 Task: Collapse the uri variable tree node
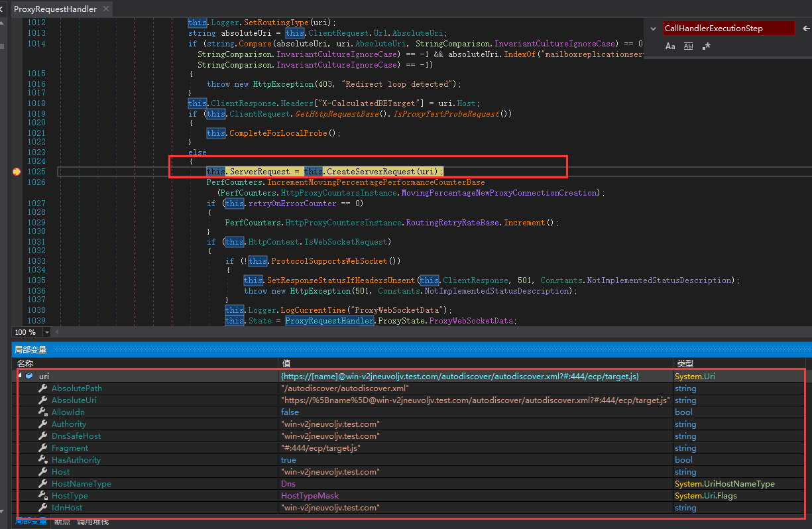point(19,376)
